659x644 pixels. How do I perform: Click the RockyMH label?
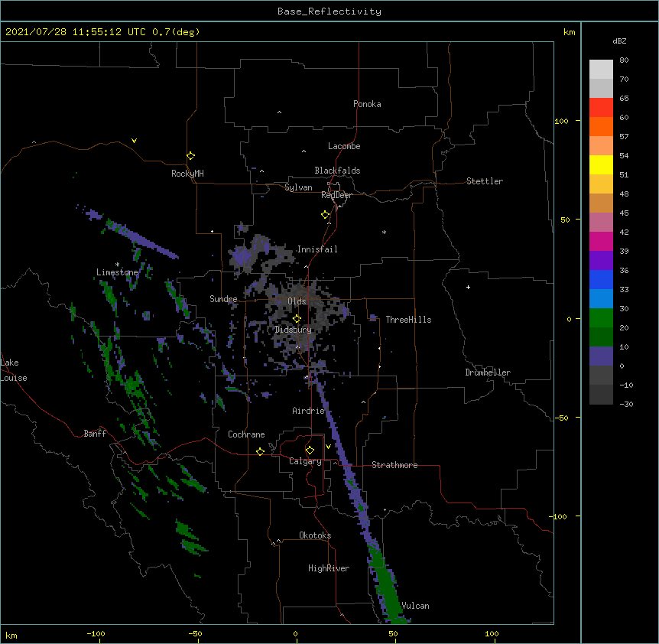tap(187, 174)
